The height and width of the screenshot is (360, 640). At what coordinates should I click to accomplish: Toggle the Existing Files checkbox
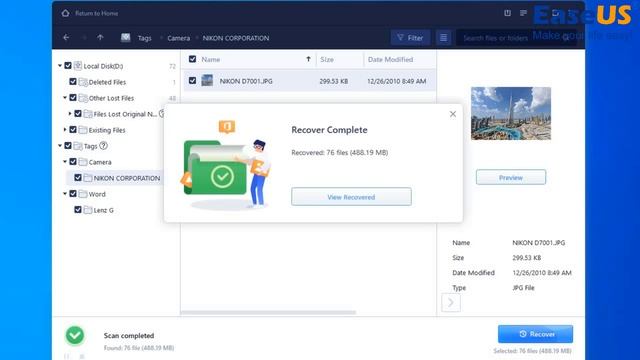[73, 129]
